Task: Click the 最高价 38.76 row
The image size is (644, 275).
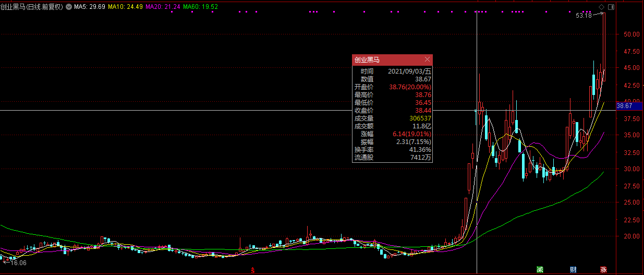Action: pos(392,94)
